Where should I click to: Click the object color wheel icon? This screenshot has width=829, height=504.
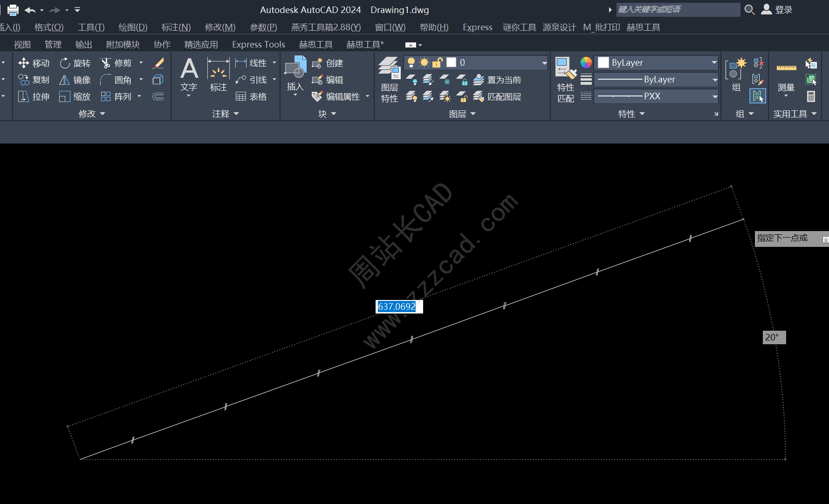tap(586, 62)
